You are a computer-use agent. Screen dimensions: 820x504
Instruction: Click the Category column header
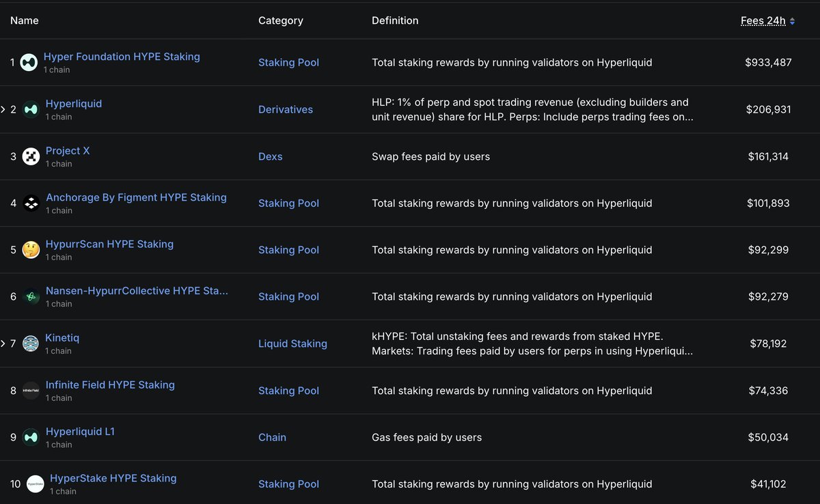pyautogui.click(x=281, y=20)
